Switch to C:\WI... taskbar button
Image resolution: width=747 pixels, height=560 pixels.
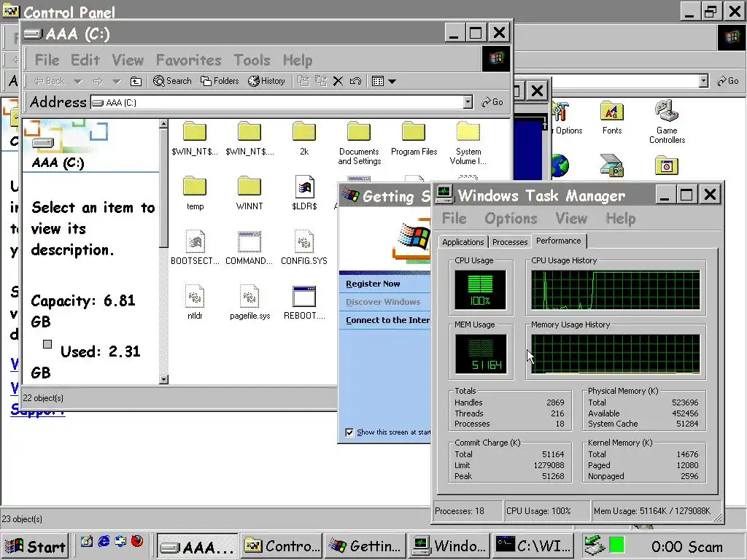pos(533,545)
